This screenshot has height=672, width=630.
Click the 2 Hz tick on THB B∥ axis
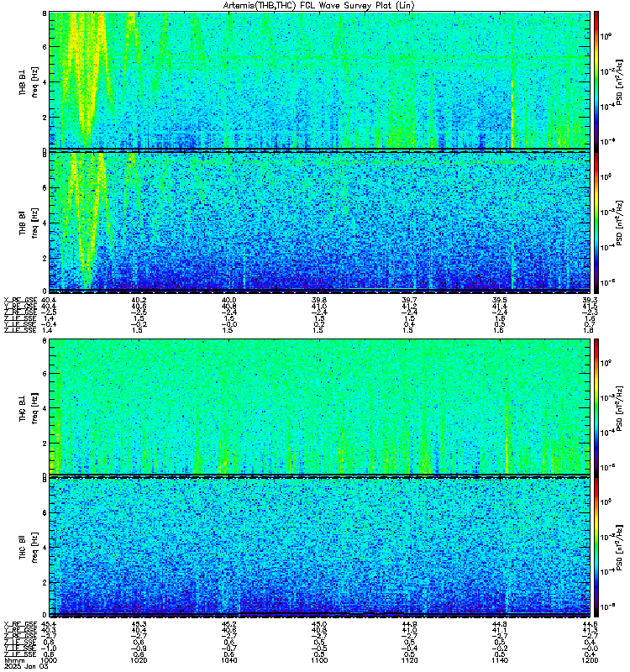45,259
